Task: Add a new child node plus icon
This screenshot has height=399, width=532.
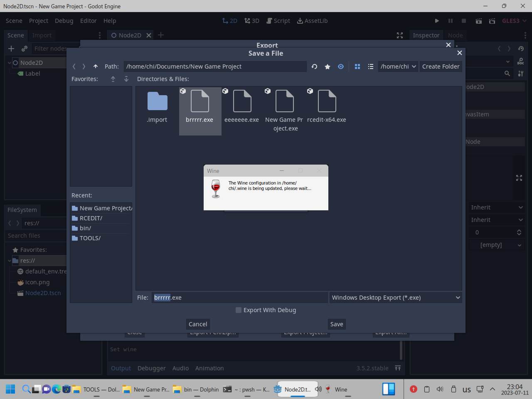Action: 11,49
